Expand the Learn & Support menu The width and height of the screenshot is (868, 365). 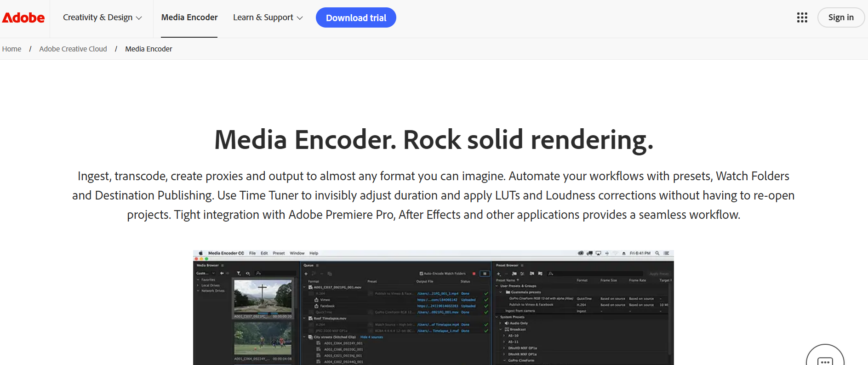click(268, 17)
